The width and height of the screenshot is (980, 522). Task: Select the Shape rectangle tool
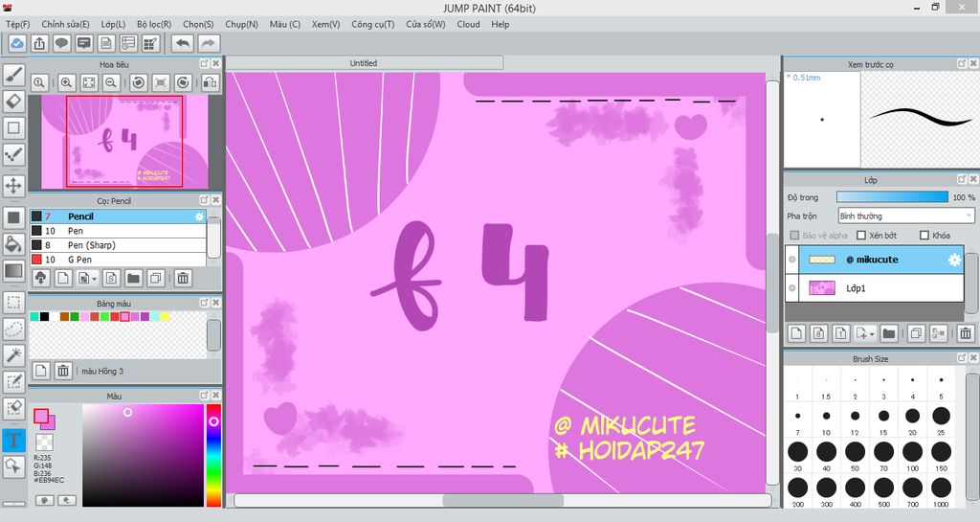(13, 127)
